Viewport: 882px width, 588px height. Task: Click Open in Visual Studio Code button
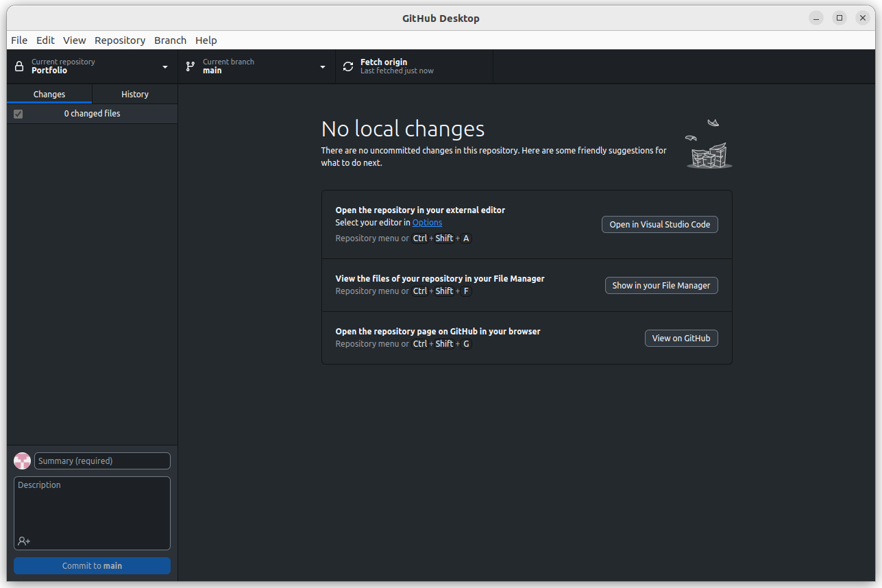[660, 224]
